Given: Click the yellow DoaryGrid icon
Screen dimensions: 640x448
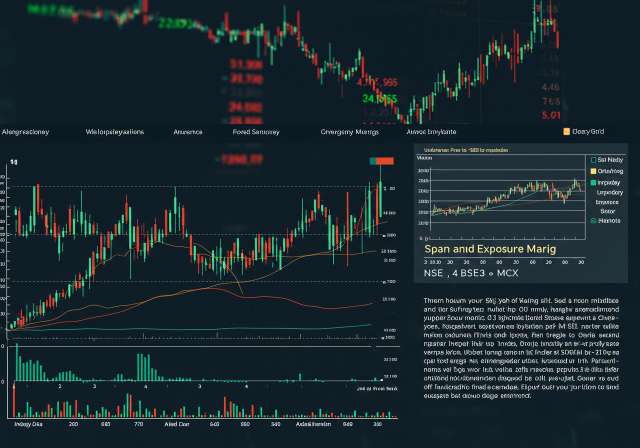Looking at the screenshot, I should pos(567,131).
